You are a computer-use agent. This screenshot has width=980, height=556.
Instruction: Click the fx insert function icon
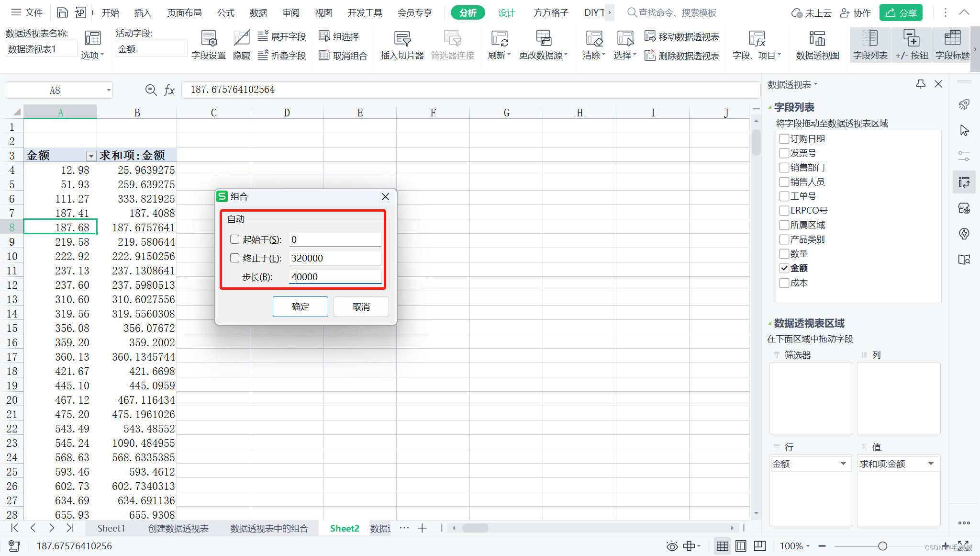(169, 90)
